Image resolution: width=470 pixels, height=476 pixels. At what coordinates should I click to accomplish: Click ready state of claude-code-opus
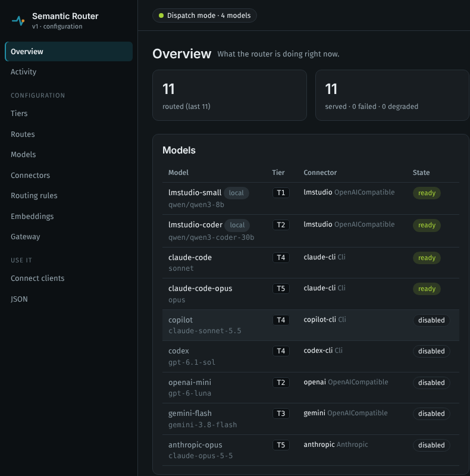(427, 289)
